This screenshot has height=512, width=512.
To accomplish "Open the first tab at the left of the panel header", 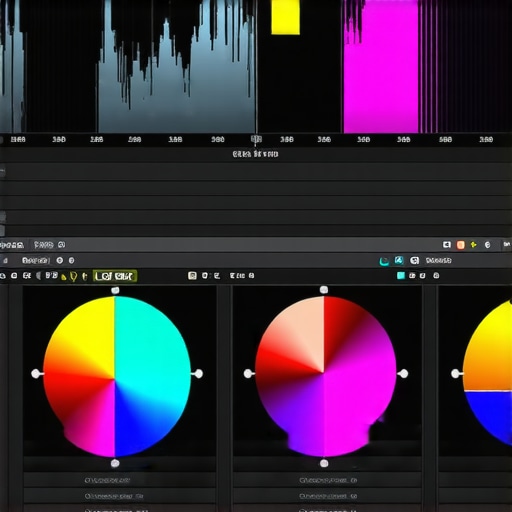I will [12, 246].
